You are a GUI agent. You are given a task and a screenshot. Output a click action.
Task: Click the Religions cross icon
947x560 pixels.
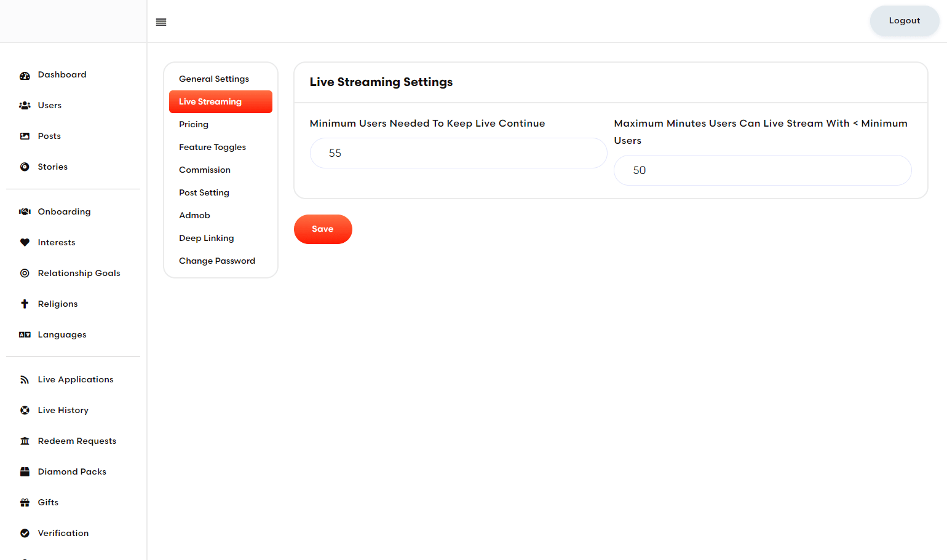pos(25,304)
